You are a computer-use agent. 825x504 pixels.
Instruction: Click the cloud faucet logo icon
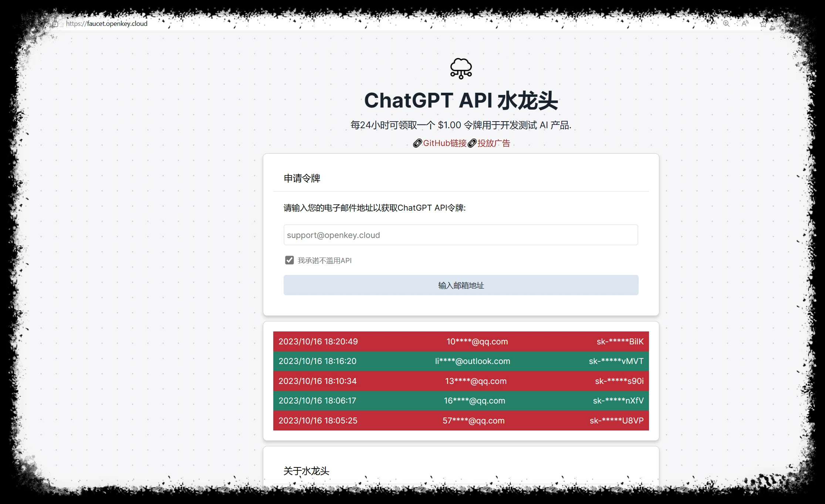pyautogui.click(x=461, y=68)
